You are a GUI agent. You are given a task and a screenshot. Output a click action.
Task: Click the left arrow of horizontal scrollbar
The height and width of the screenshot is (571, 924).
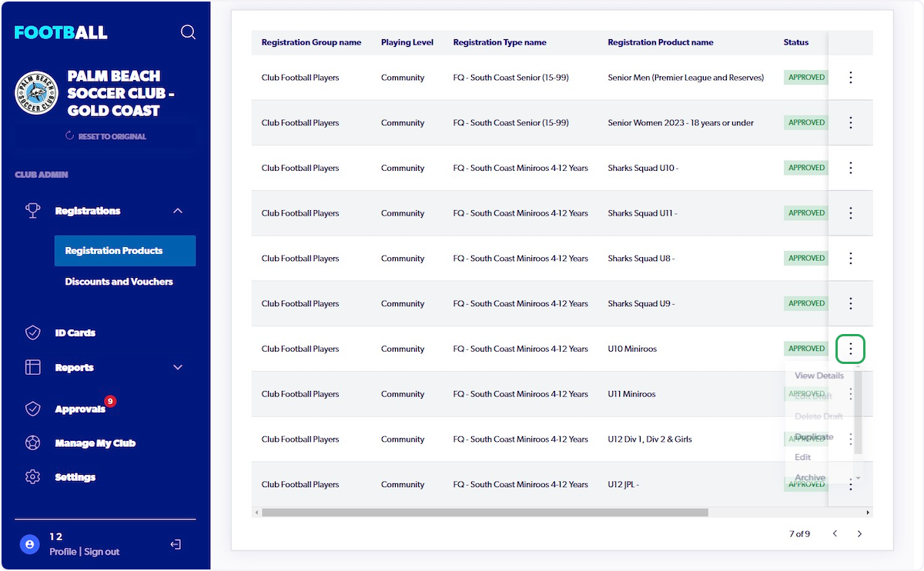pyautogui.click(x=256, y=513)
